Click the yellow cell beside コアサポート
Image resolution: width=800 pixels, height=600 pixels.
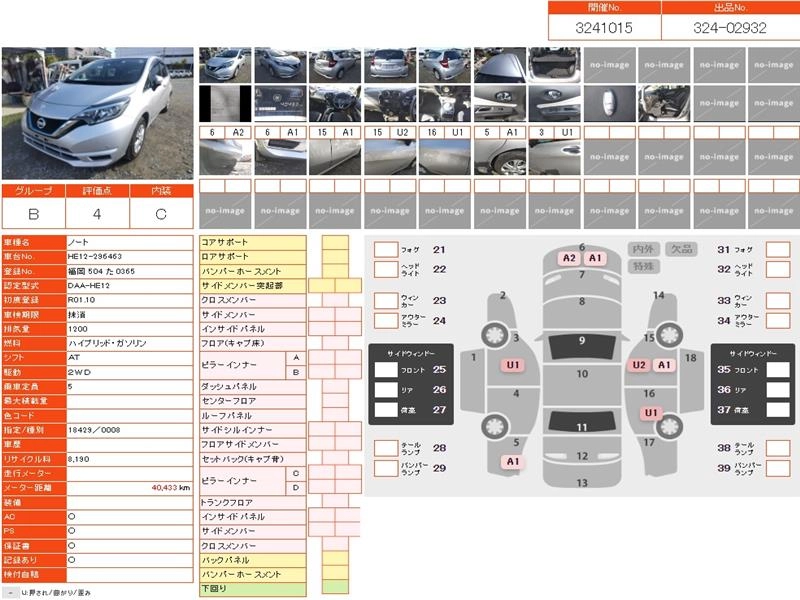coord(335,242)
